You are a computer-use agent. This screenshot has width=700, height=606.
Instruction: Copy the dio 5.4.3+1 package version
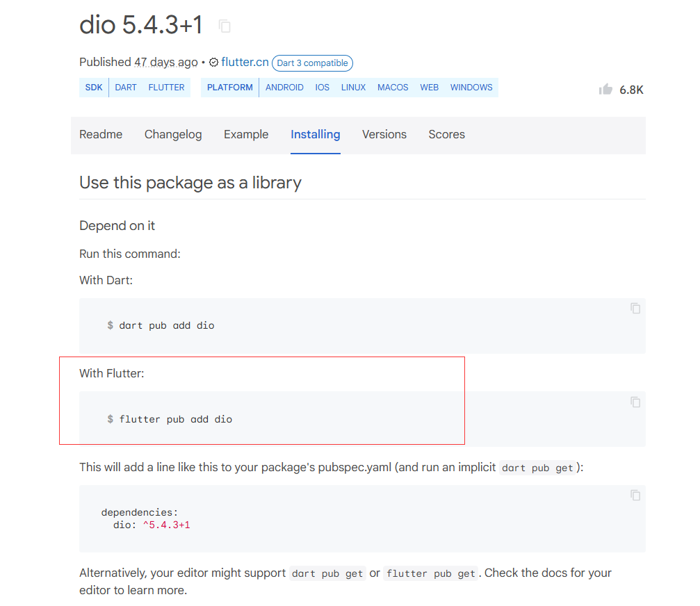click(x=225, y=26)
